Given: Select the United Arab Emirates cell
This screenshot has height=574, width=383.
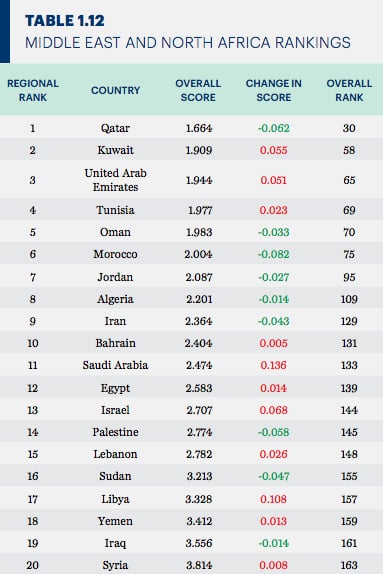Looking at the screenshot, I should tap(115, 180).
